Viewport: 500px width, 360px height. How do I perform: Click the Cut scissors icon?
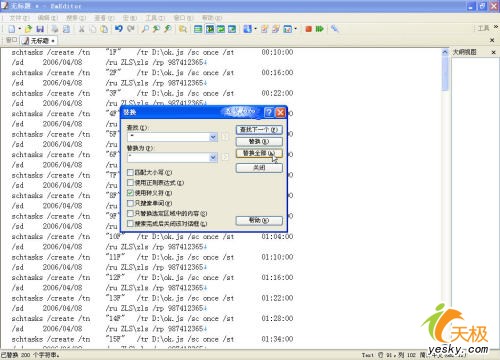click(81, 29)
